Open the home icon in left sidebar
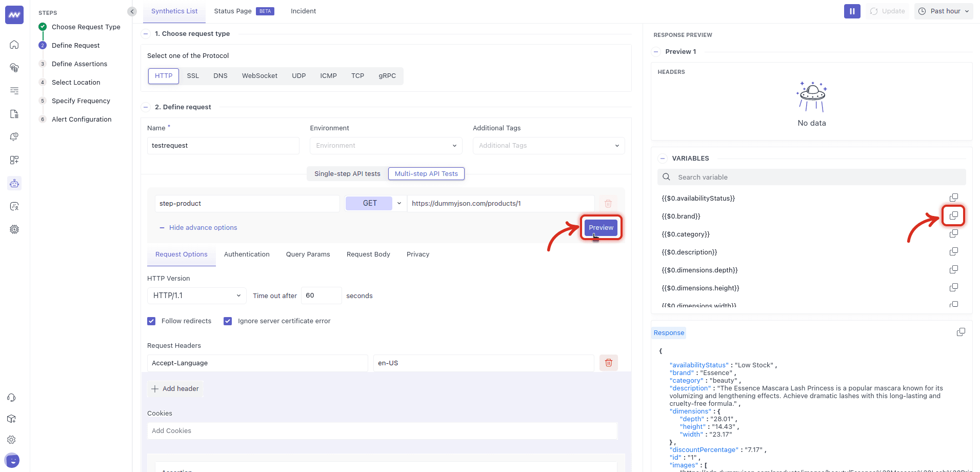 [x=14, y=45]
